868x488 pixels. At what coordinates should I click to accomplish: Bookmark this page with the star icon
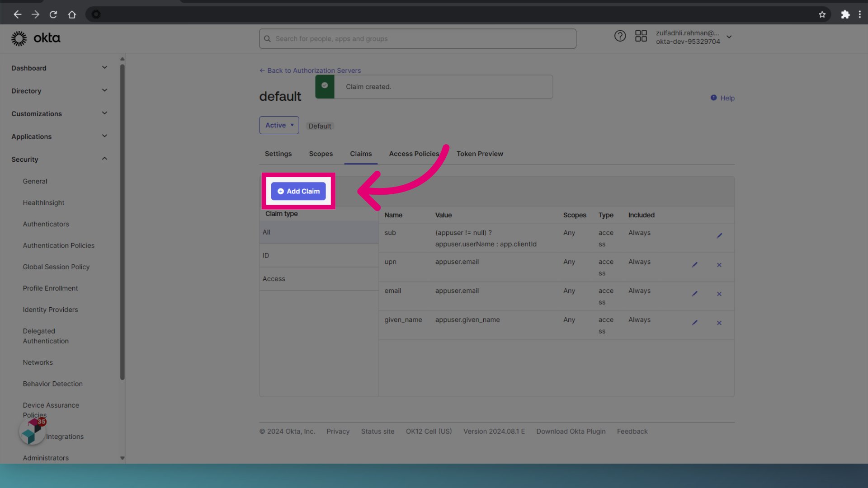tap(822, 14)
